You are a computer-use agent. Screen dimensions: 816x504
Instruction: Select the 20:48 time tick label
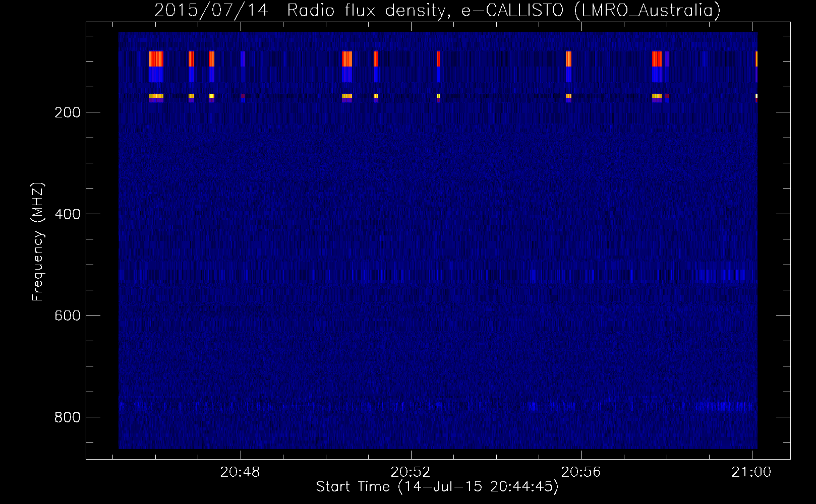coord(241,472)
